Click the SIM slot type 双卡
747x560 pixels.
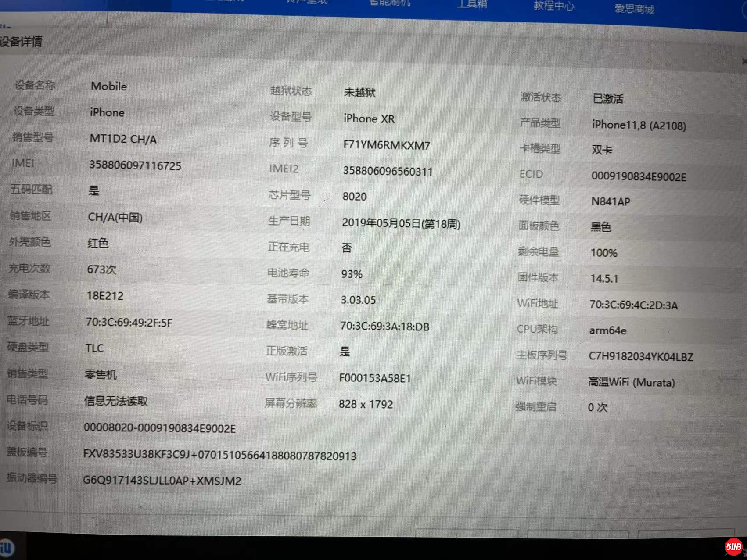(x=601, y=150)
